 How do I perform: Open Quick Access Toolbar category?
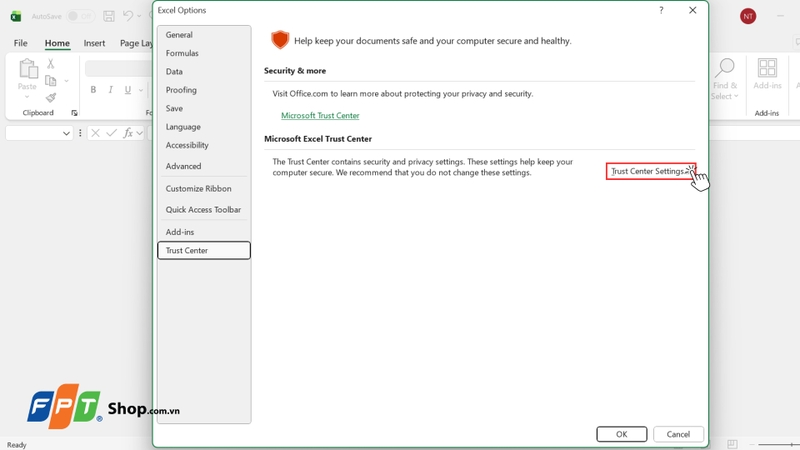tap(204, 209)
